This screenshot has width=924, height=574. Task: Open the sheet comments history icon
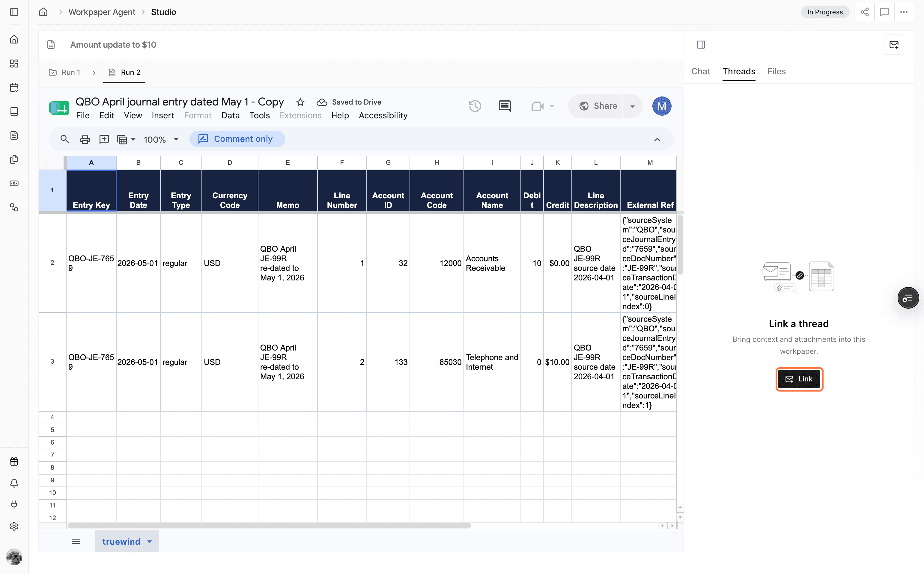(x=505, y=106)
